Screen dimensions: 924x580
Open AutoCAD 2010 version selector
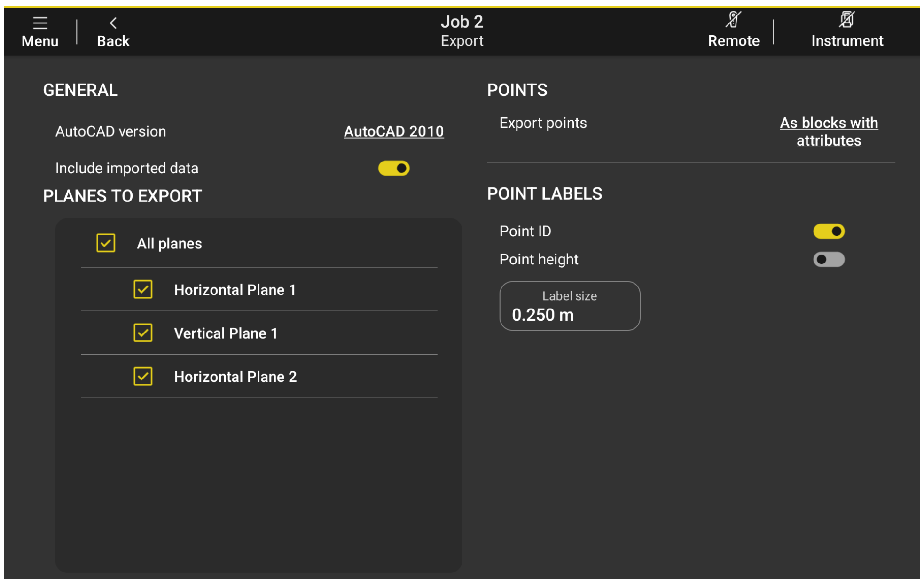(393, 131)
